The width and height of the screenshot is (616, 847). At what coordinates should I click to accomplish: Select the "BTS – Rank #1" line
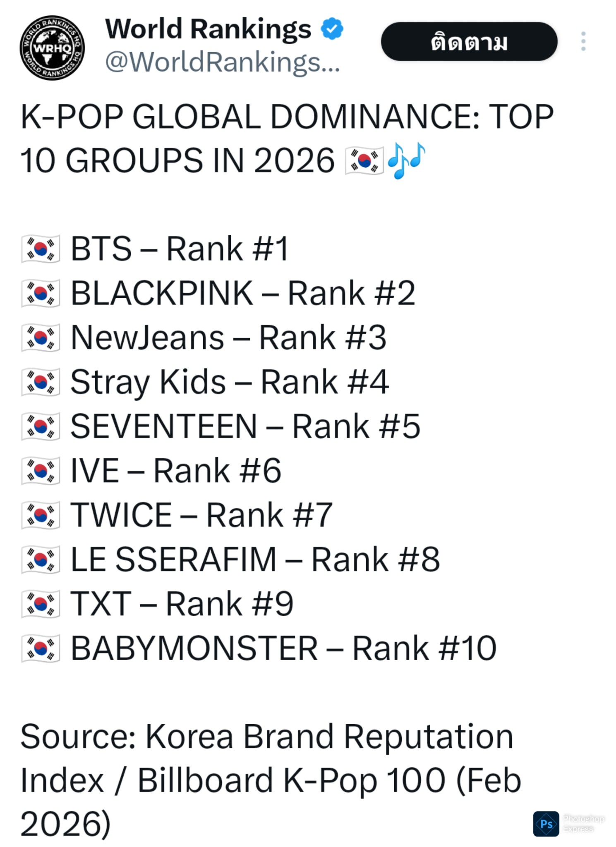click(x=180, y=249)
